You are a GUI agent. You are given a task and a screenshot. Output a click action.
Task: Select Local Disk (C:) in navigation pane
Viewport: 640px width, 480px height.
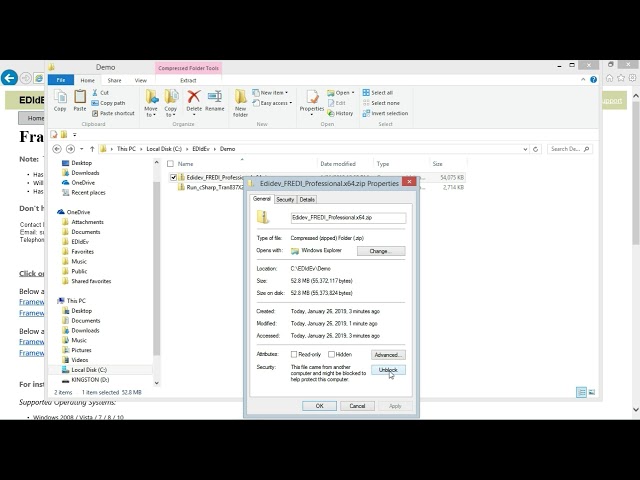pos(89,370)
